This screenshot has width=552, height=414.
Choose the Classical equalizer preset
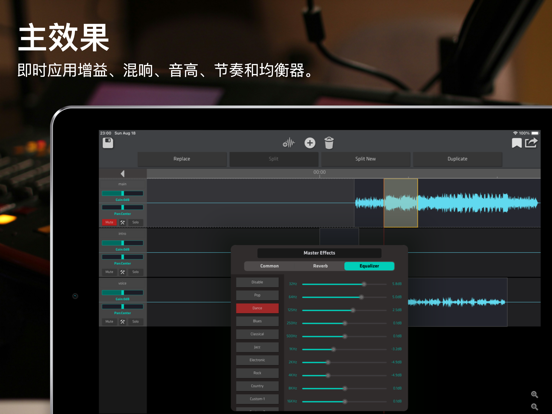coord(257,334)
